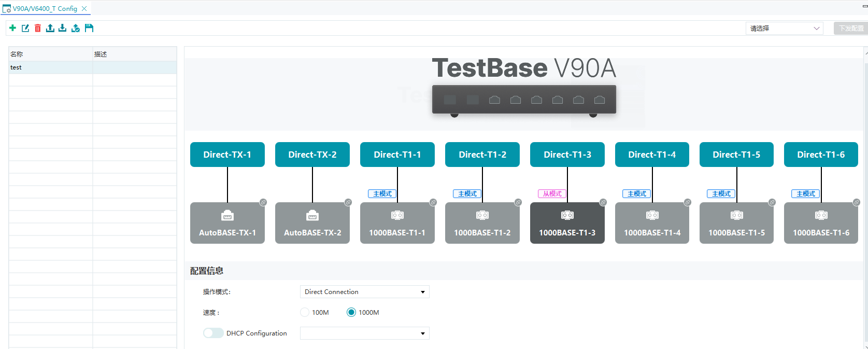Click the 1000BASE-T1-5 port block

736,223
